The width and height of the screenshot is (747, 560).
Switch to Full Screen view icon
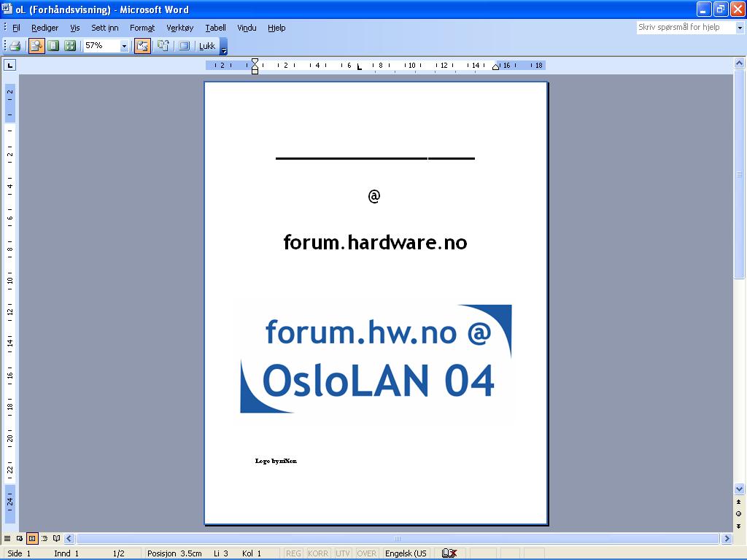point(185,46)
